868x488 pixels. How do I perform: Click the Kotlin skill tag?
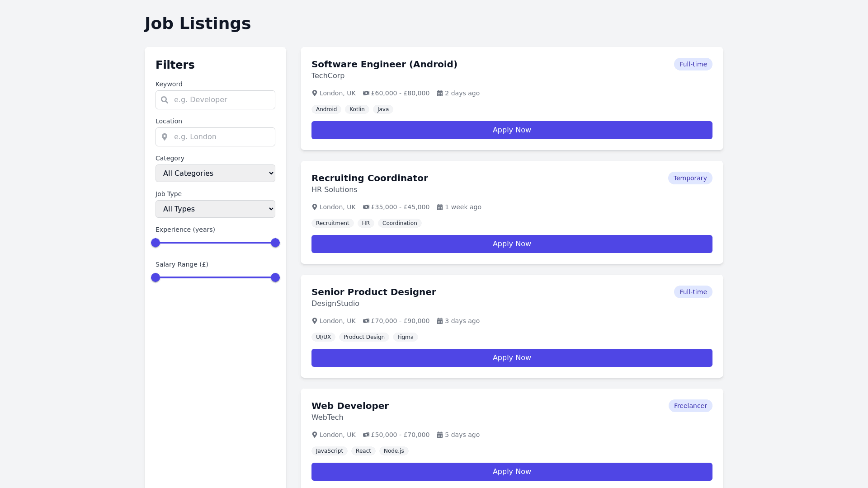pos(357,109)
